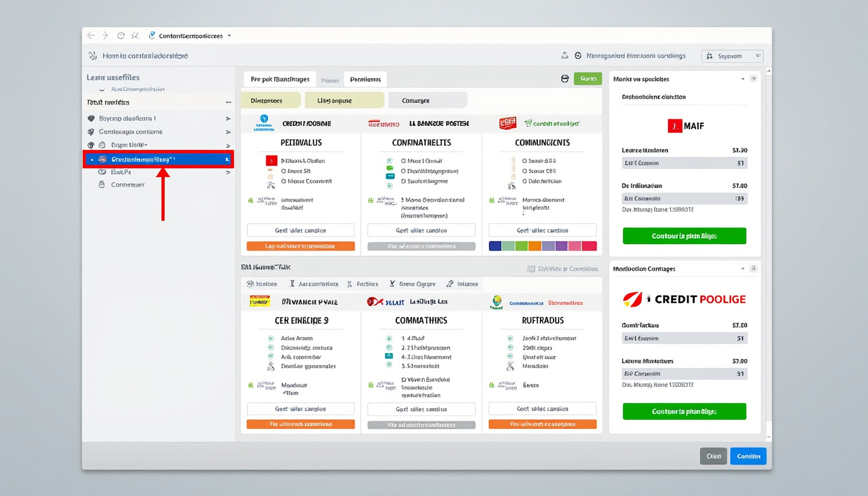Click the '..' control beside 'Tatat meeidits'
The width and height of the screenshot is (868, 496).
[x=228, y=103]
